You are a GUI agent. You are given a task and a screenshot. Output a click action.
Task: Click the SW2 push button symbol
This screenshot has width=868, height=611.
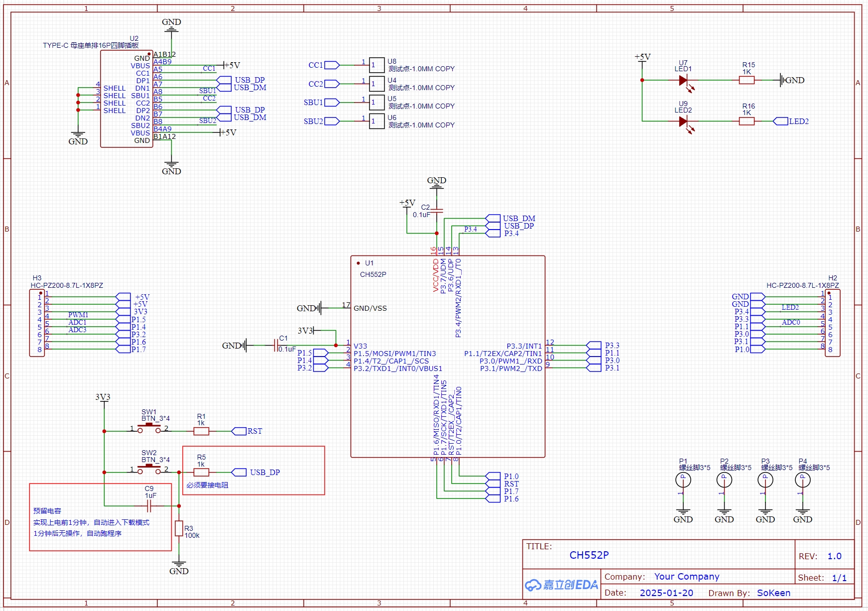[x=149, y=470]
